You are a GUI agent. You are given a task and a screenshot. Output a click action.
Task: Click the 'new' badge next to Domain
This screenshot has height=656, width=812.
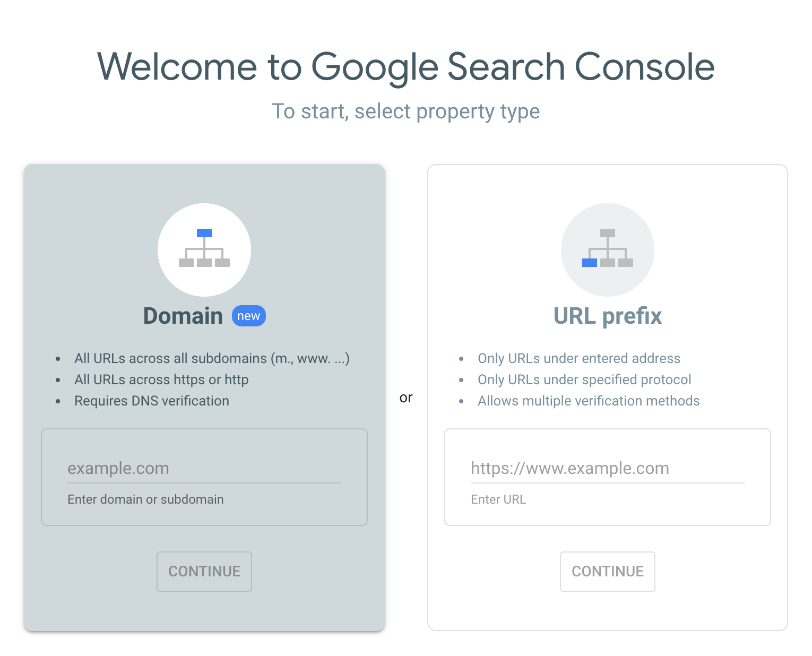pos(248,315)
